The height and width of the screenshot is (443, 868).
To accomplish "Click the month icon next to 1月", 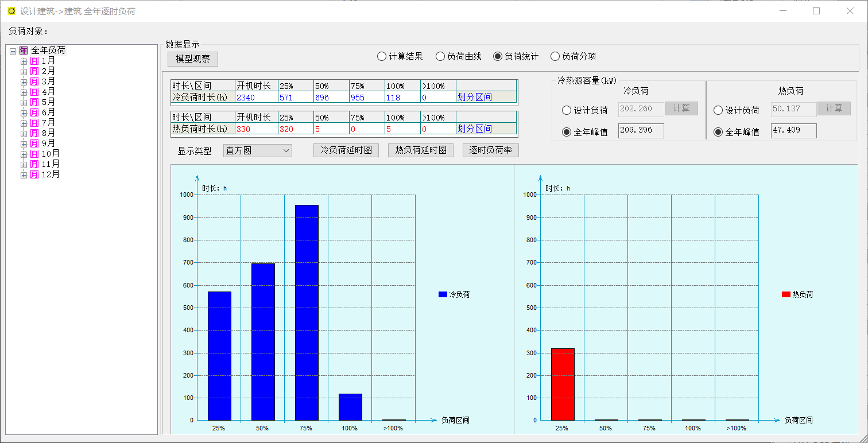I will click(34, 61).
